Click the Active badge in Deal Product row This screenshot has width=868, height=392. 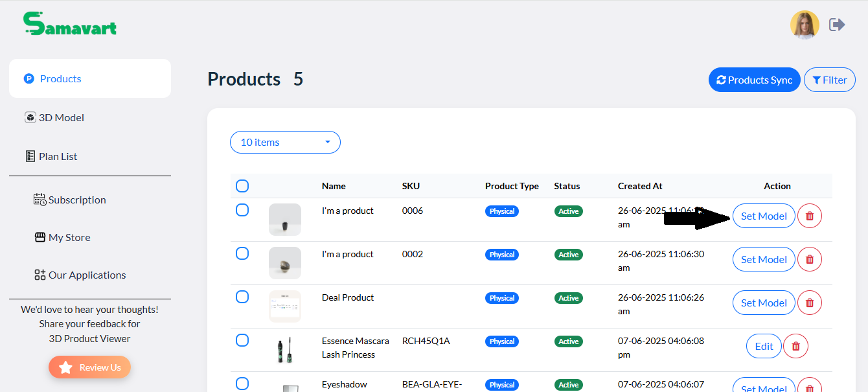(569, 298)
